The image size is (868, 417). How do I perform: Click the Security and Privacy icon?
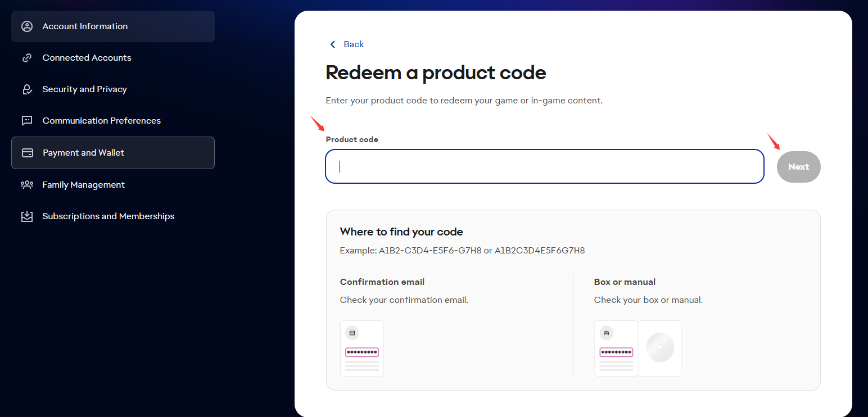tap(27, 89)
